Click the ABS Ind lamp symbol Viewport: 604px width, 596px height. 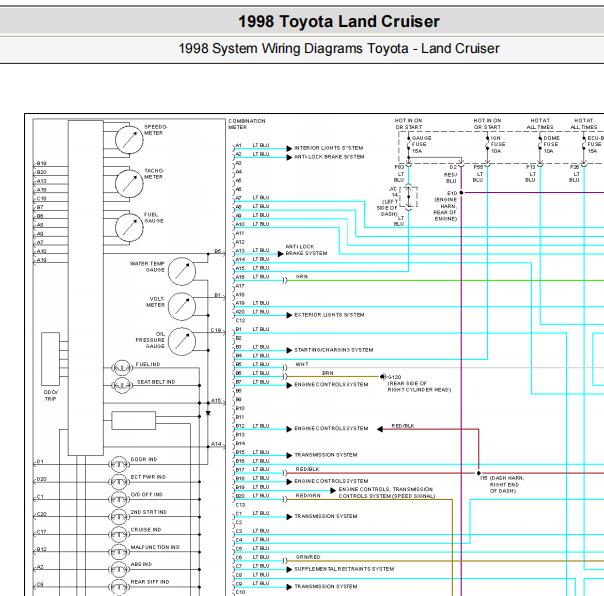pyautogui.click(x=119, y=569)
